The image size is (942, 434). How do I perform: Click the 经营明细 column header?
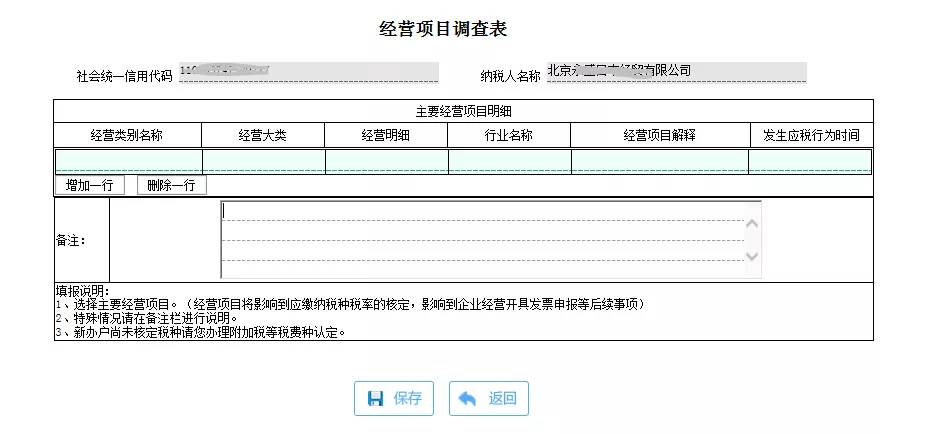coord(386,135)
